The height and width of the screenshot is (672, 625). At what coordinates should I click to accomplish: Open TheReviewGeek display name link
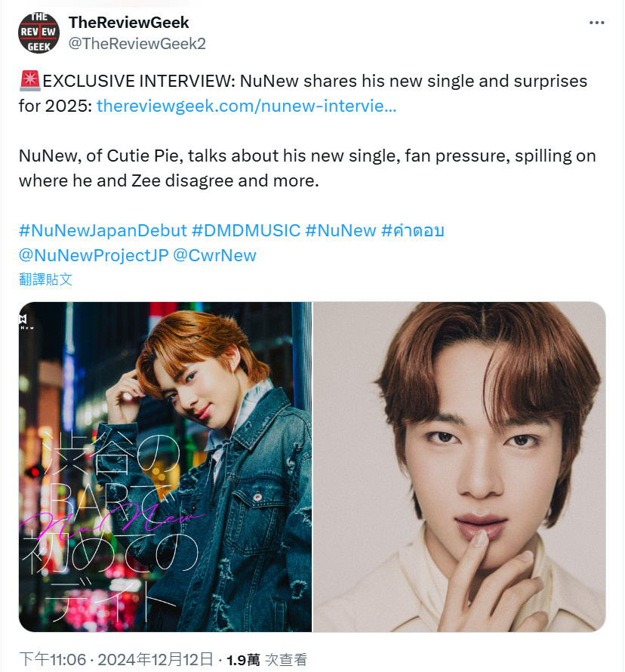(128, 23)
